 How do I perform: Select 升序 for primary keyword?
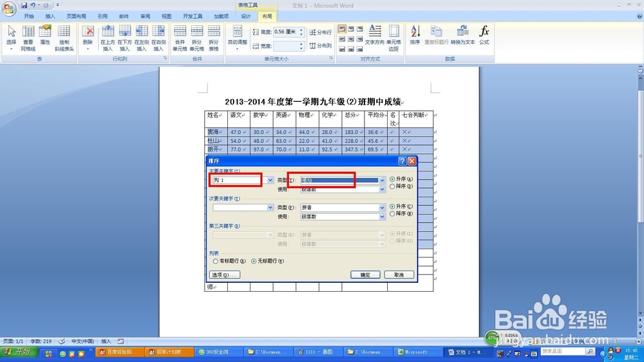(x=401, y=179)
